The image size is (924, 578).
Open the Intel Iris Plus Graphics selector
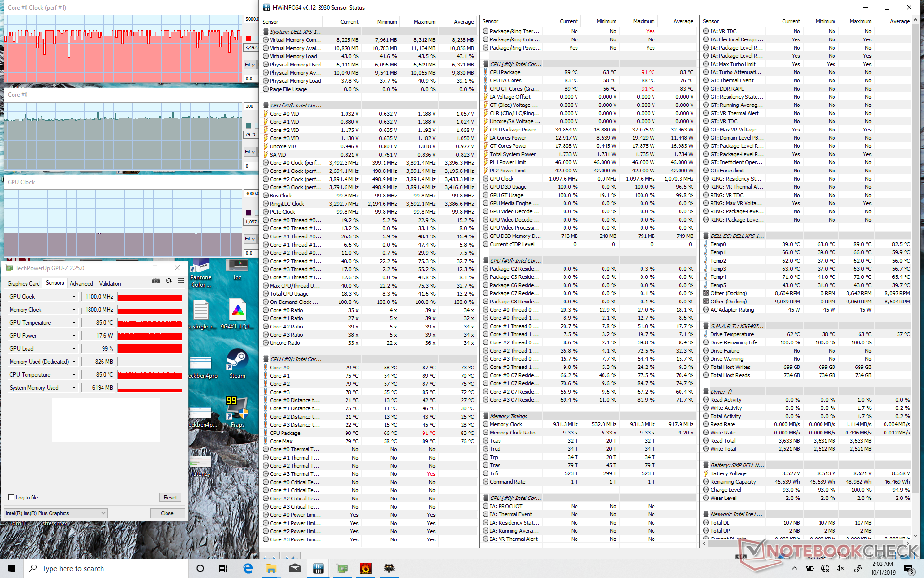55,513
